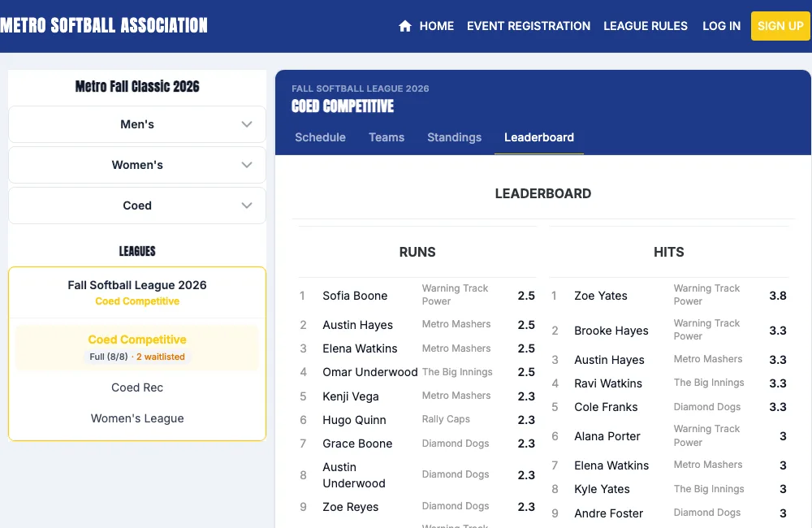Click Ravi Watkins in Hits list
The height and width of the screenshot is (528, 812).
coord(608,383)
